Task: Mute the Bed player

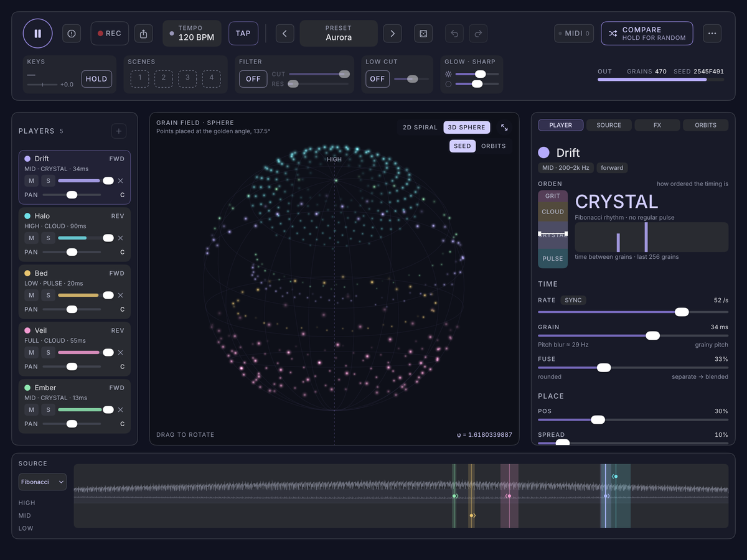Action: 31,296
